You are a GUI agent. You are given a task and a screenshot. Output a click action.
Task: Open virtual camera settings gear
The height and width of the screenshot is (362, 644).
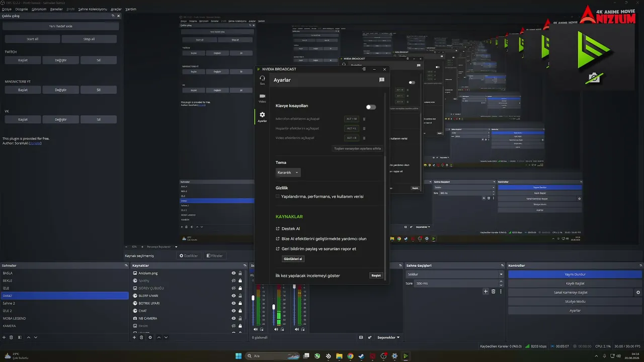click(638, 292)
